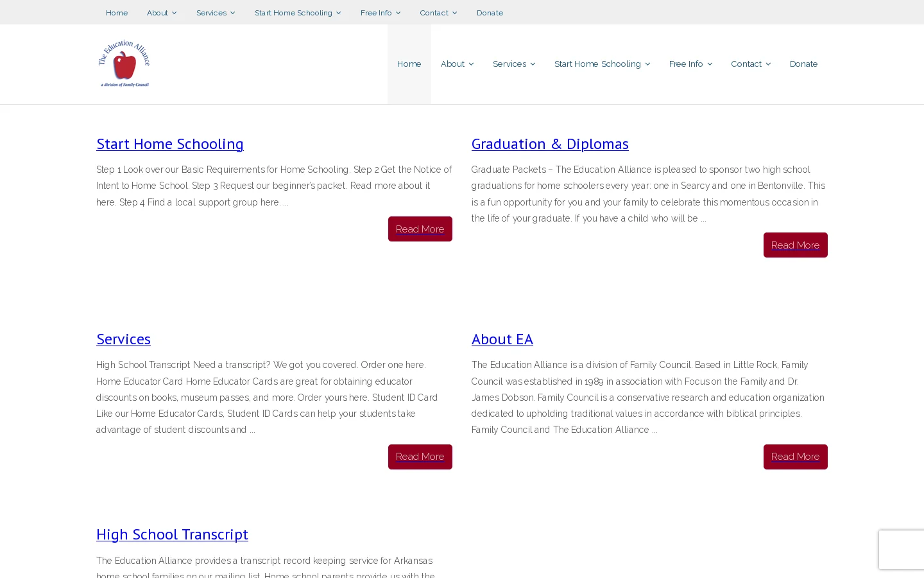
Task: Open About EA heading link
Action: pos(502,338)
